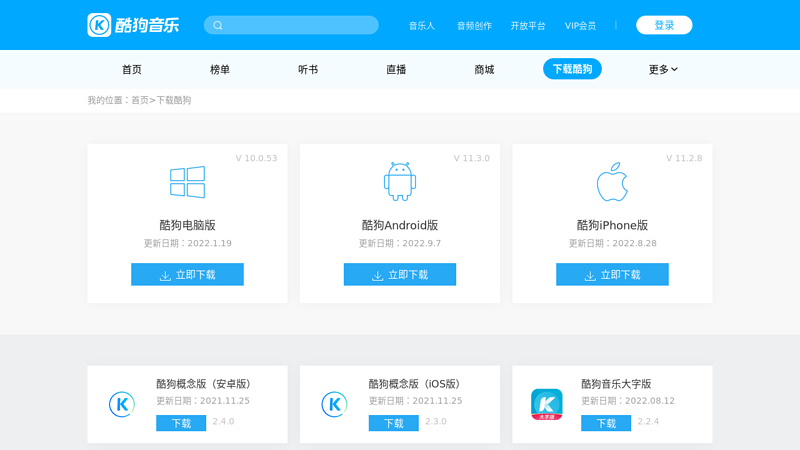Viewport: 800px width, 450px height.
Task: Go to the 首页 tab
Action: point(132,69)
